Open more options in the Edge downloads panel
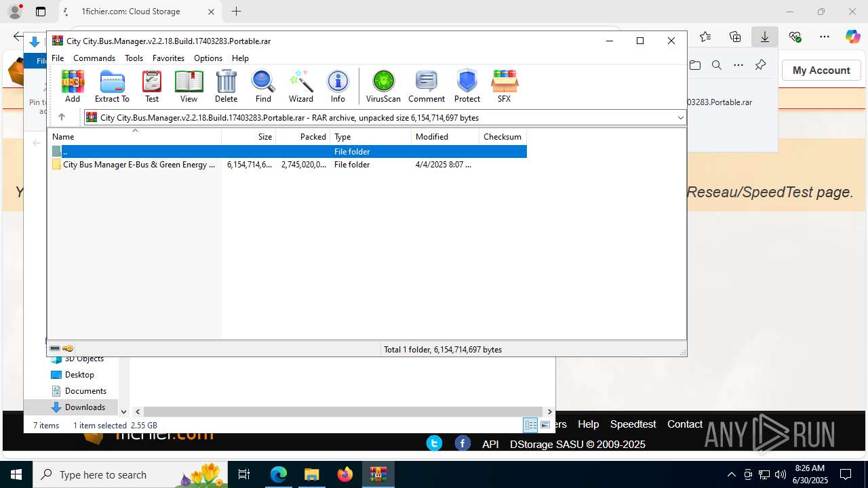Viewport: 868px width, 488px height. (x=738, y=65)
